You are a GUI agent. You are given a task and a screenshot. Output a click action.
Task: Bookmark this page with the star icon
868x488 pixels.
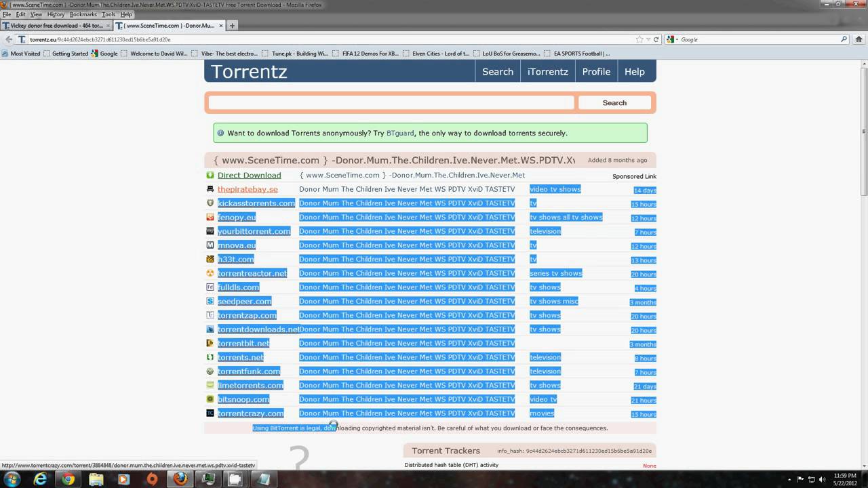(639, 39)
